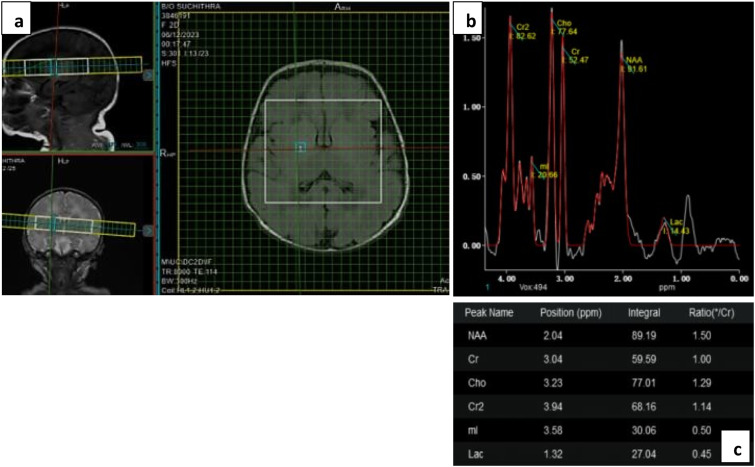This screenshot has height=467, width=755.
Task: Select the Cr2 row name in the table
Action: [x=475, y=407]
